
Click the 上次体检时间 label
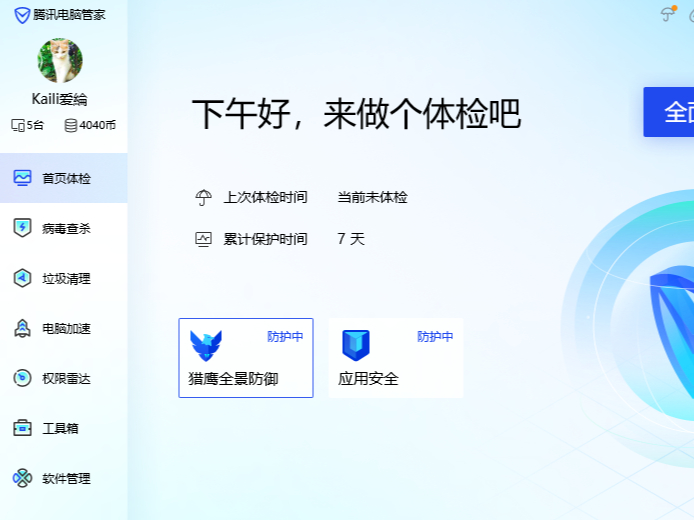coord(266,197)
